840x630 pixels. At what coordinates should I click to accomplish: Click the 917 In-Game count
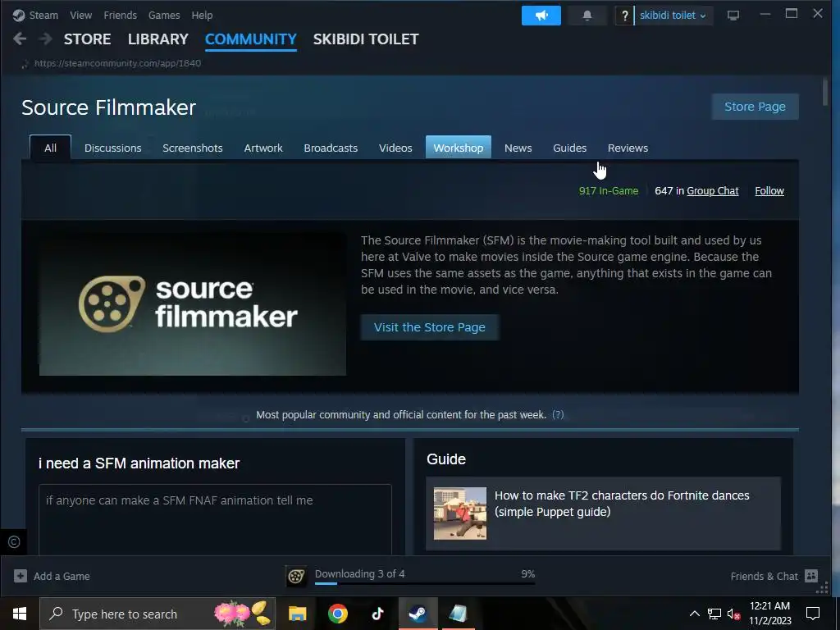[x=609, y=190]
